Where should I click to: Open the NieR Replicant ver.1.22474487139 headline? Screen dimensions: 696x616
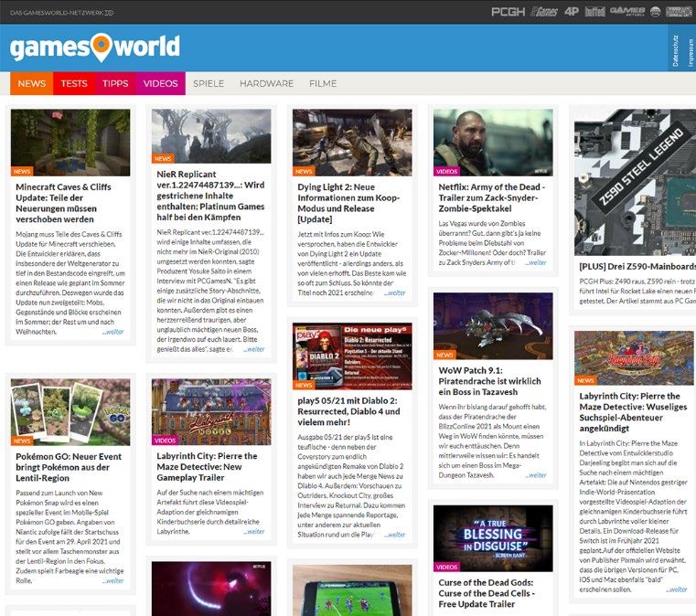coord(210,196)
